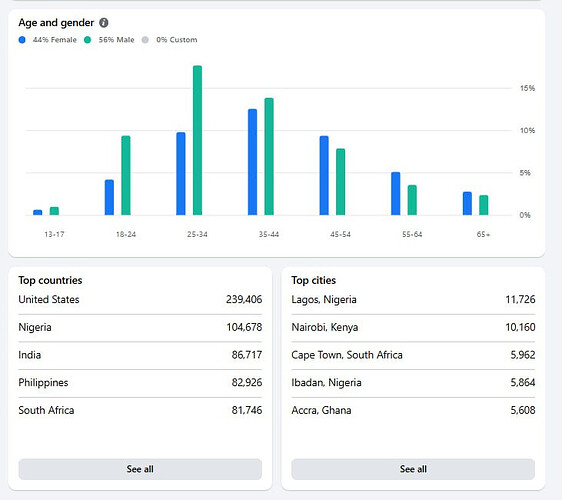Image resolution: width=562 pixels, height=500 pixels.
Task: Click the 11,726 value for Lagos
Action: 520,299
